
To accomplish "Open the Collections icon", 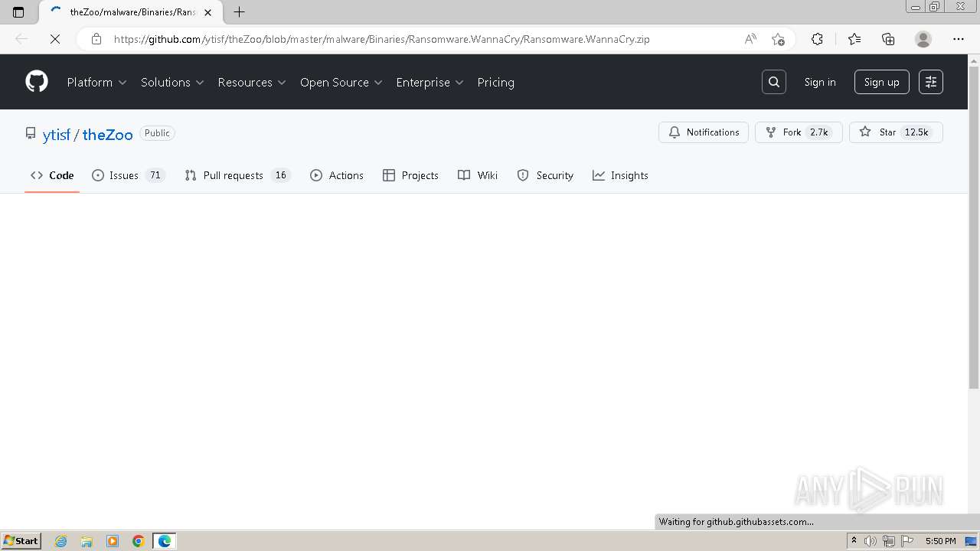I will point(888,39).
